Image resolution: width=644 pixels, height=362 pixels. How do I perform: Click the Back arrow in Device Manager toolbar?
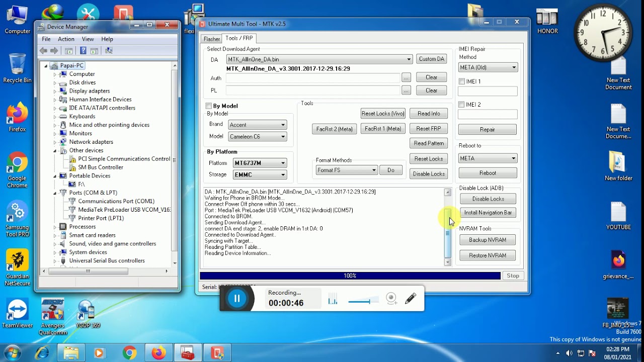point(43,51)
